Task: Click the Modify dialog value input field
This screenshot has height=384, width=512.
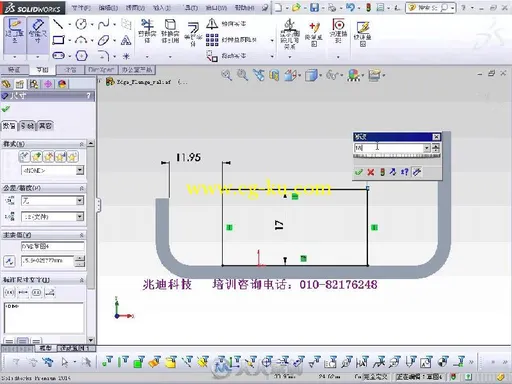Action: [x=389, y=148]
